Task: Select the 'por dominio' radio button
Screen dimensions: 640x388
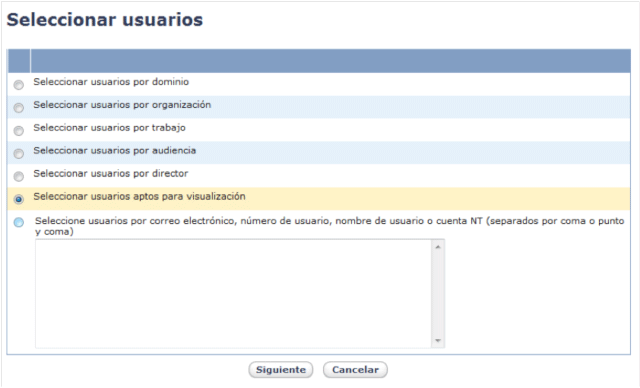Action: tap(19, 85)
